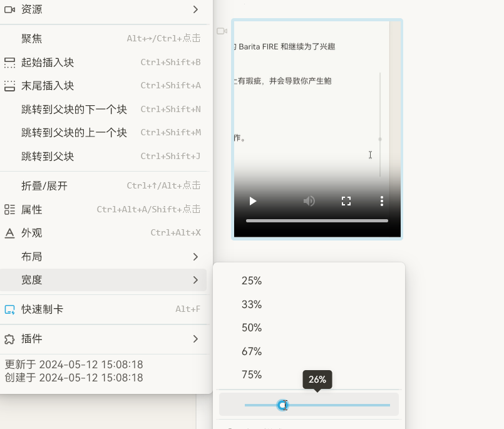The height and width of the screenshot is (429, 504).
Task: Expand the 插件 chevron arrow
Action: (x=195, y=339)
